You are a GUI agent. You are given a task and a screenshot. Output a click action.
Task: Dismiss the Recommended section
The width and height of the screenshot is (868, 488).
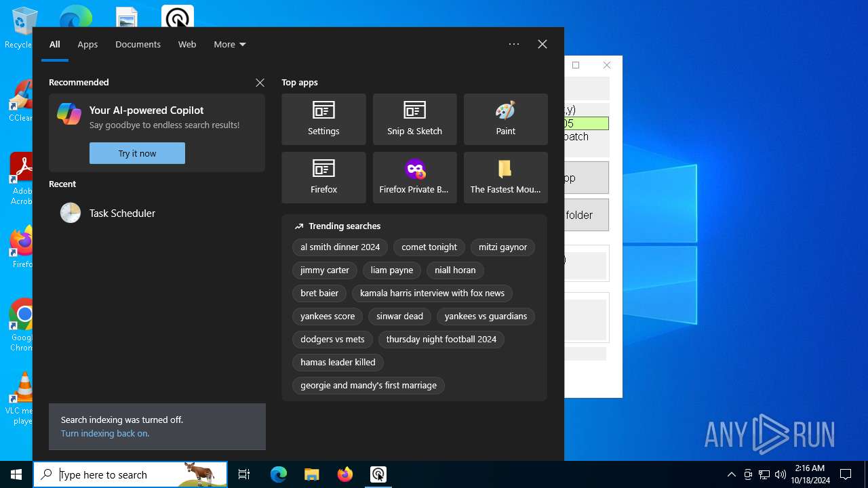pyautogui.click(x=260, y=83)
